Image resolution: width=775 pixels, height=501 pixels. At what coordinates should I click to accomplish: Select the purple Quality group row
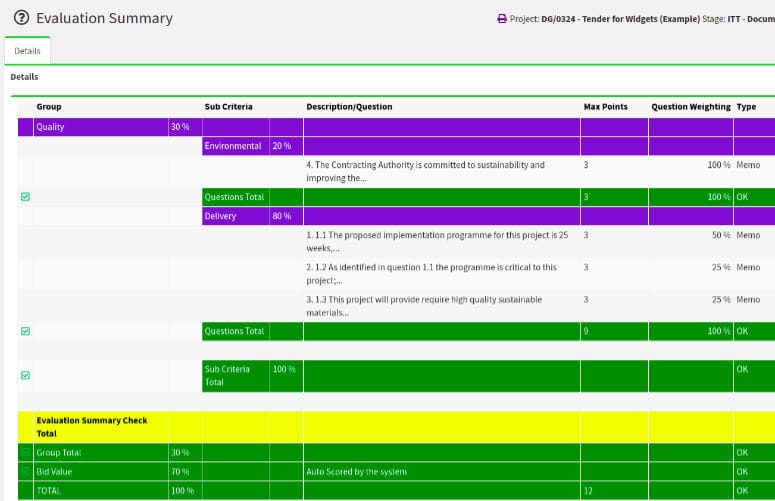[x=100, y=127]
